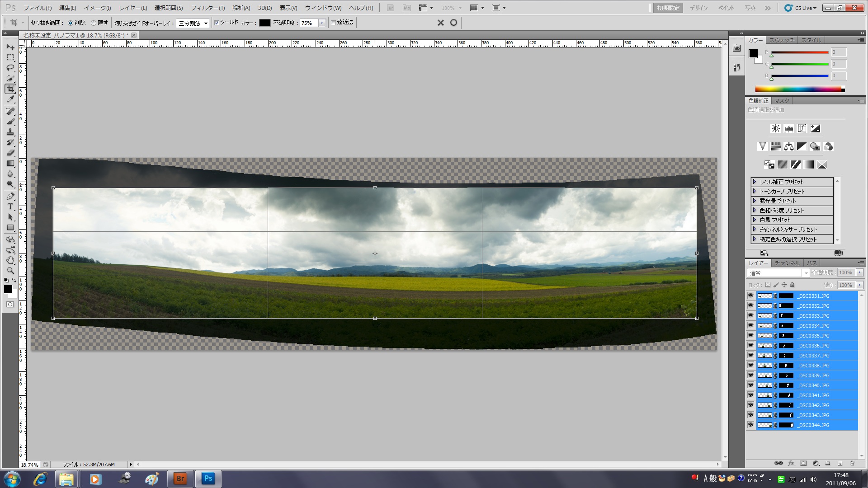Switch to the デザイン workspace
Image resolution: width=868 pixels, height=488 pixels.
pyautogui.click(x=698, y=8)
